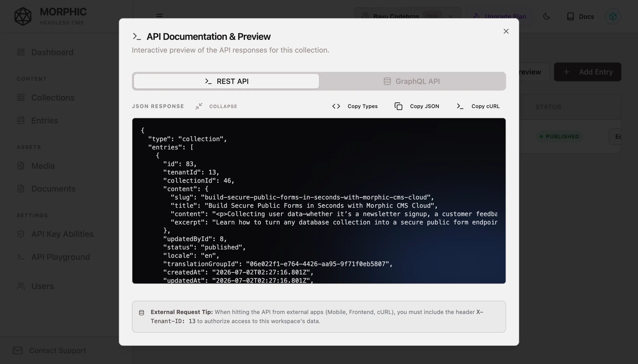This screenshot has width=638, height=364.
Task: Click the Contact Support envelope icon
Action: pyautogui.click(x=18, y=350)
